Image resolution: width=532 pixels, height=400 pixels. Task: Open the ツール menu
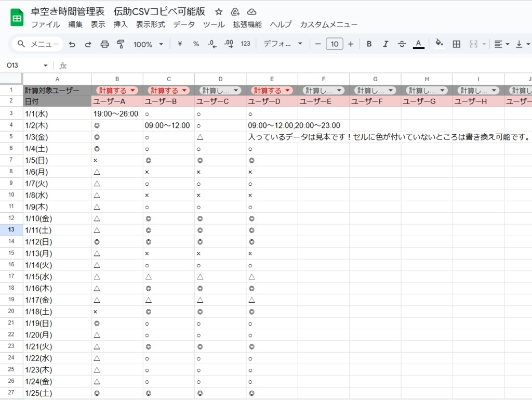pos(214,24)
